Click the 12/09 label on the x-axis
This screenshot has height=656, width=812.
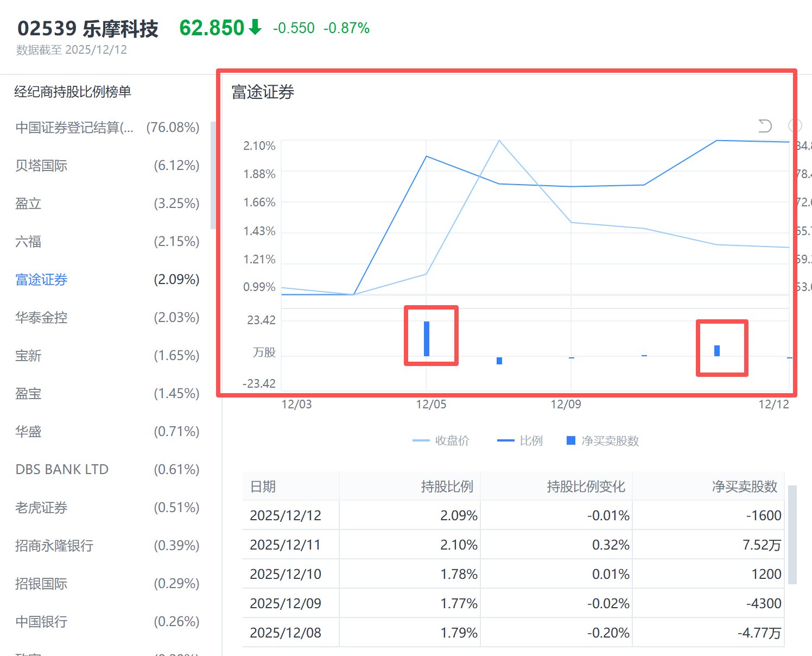(x=566, y=404)
